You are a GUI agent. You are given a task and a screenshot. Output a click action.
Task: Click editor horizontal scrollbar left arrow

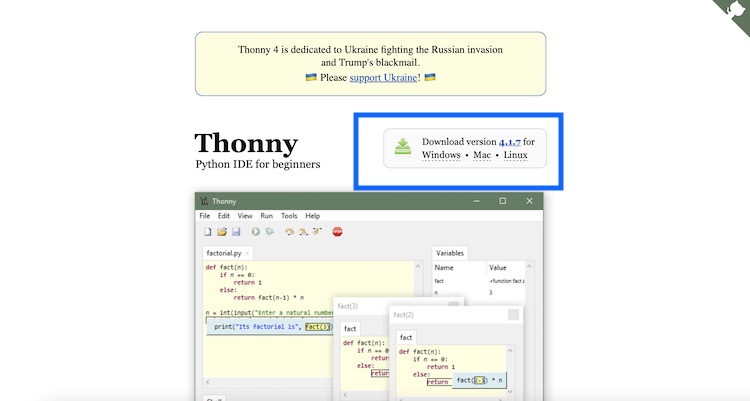(207, 382)
